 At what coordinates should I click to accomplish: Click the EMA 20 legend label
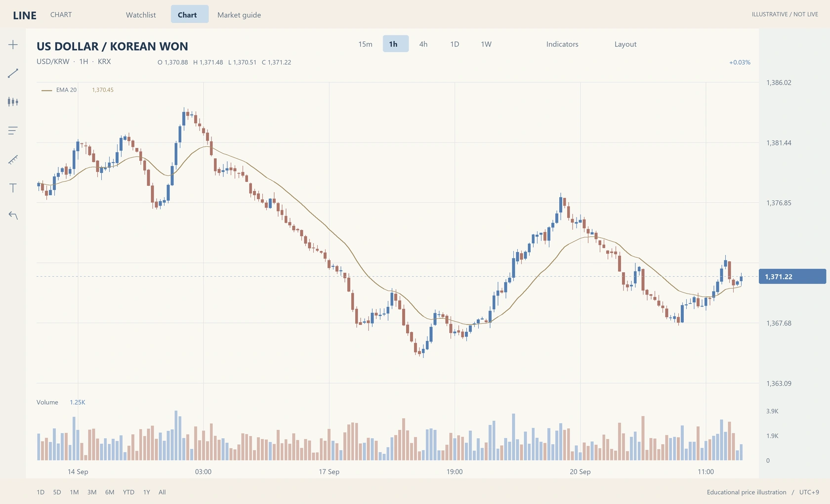pyautogui.click(x=66, y=90)
